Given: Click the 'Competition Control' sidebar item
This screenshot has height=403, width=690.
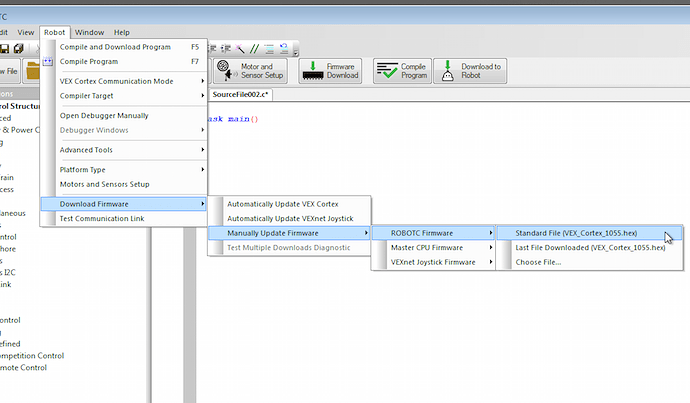Looking at the screenshot, I should tap(32, 355).
